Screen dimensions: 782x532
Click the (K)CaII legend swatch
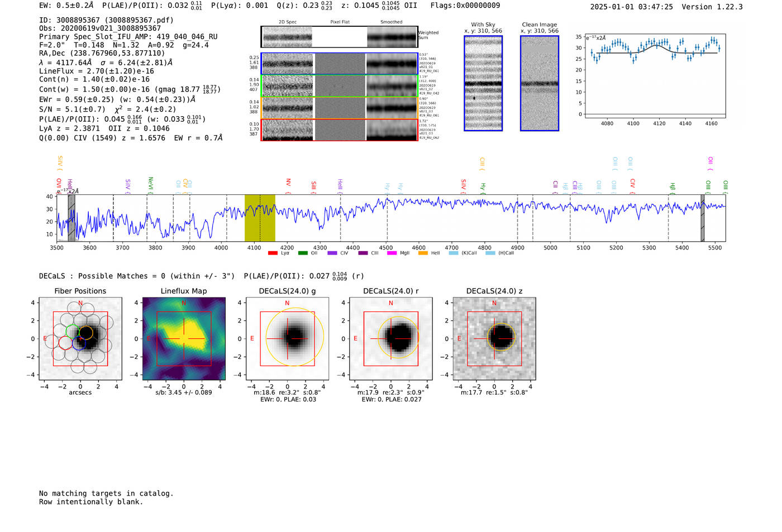[x=453, y=253]
